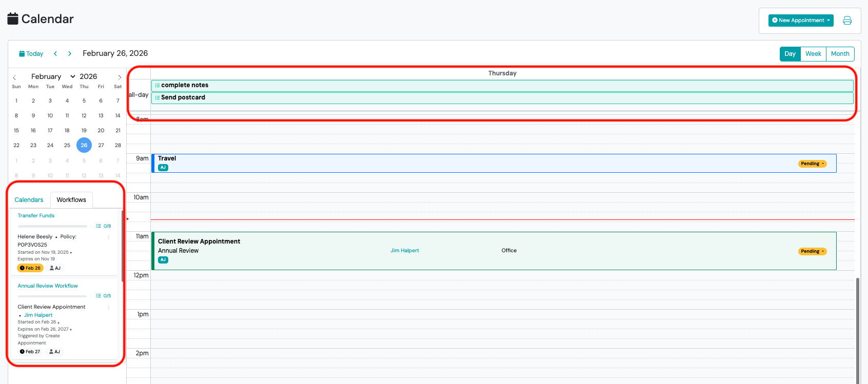The height and width of the screenshot is (384, 868).
Task: Open the February month dropdown
Action: [53, 76]
